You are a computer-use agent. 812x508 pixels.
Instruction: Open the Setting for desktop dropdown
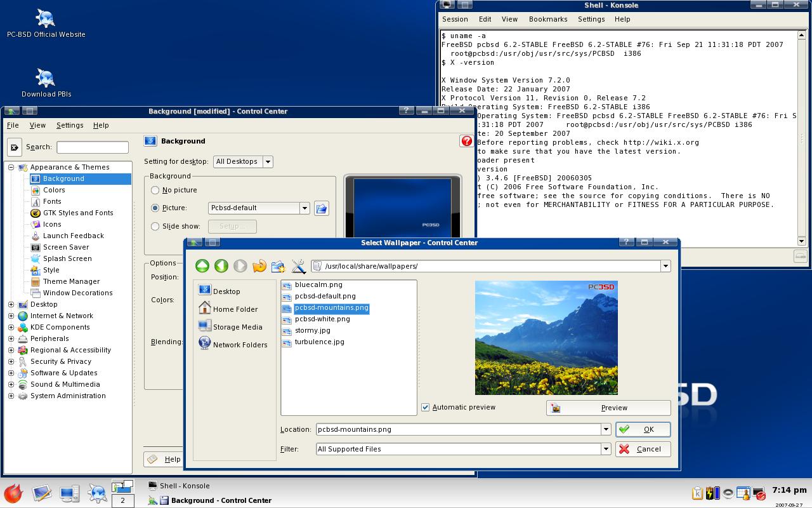click(x=243, y=162)
